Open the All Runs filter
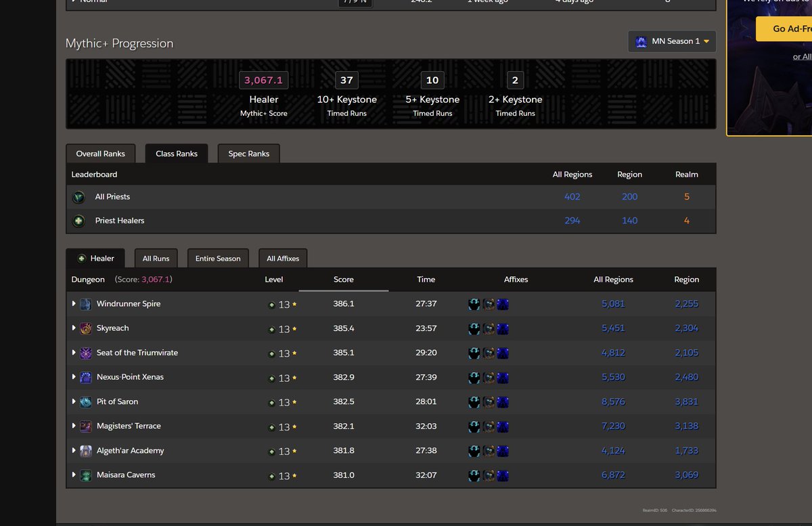The width and height of the screenshot is (812, 526). (156, 259)
